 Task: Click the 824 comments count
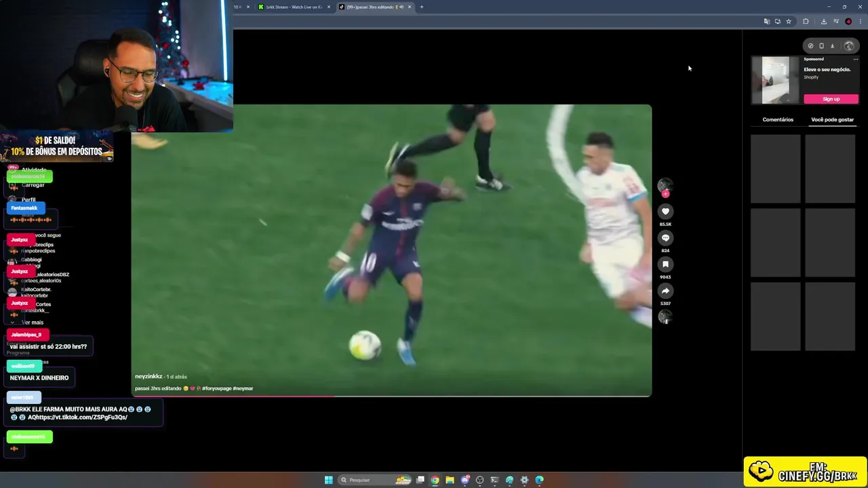tap(665, 251)
